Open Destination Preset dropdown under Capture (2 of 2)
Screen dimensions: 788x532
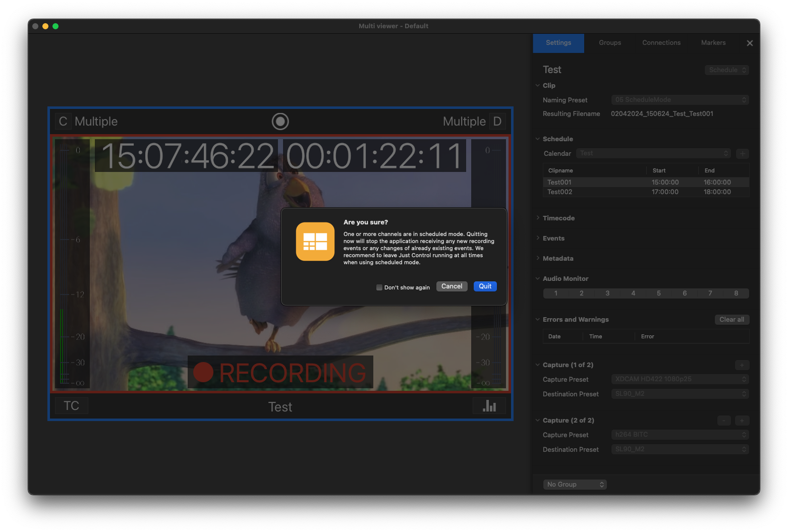point(680,449)
